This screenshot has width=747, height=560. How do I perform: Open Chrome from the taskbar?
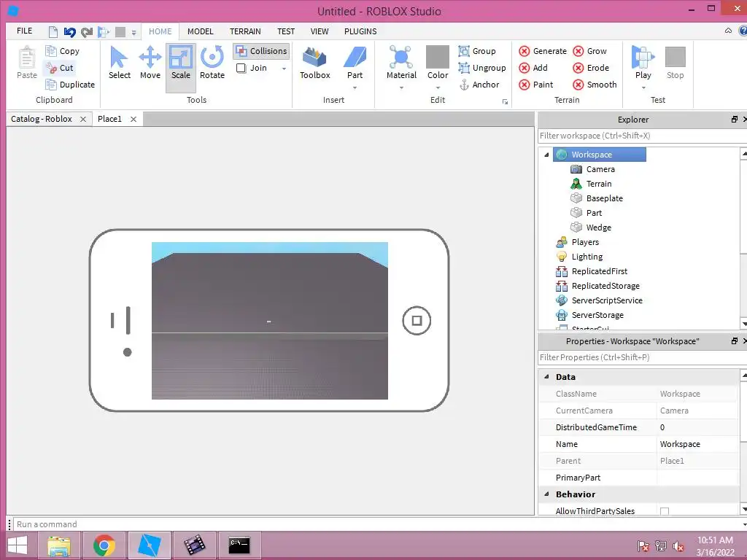pyautogui.click(x=104, y=545)
